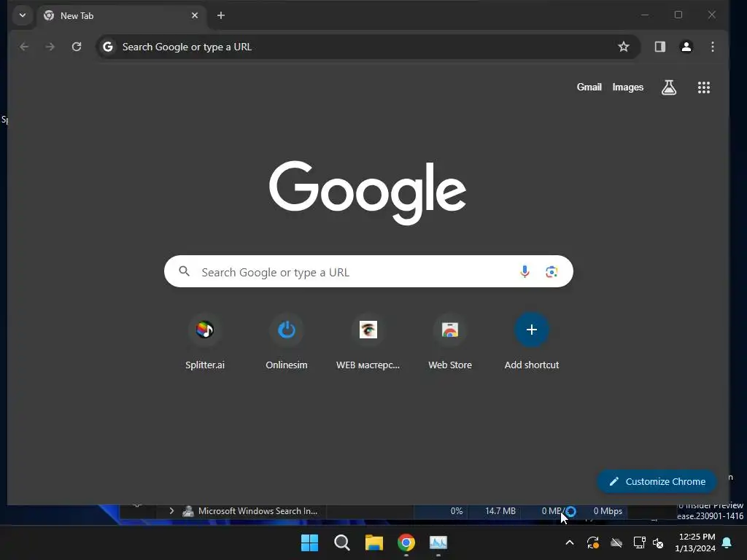Open network status tray icon
The image size is (747, 560).
[x=639, y=542]
